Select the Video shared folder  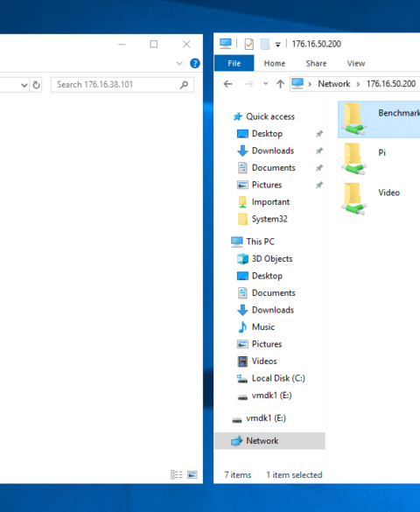(x=379, y=199)
